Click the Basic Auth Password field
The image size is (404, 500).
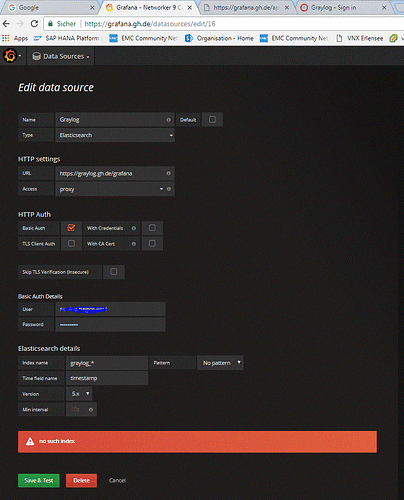click(110, 324)
